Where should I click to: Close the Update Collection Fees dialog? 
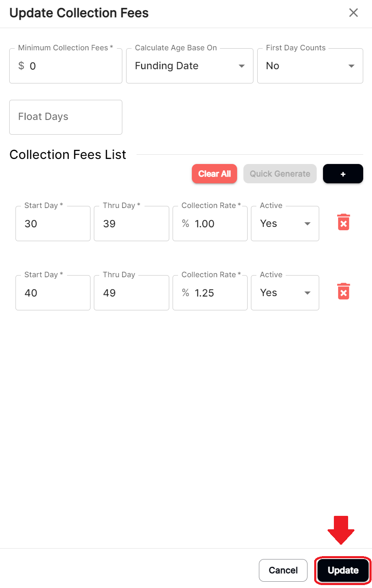353,13
